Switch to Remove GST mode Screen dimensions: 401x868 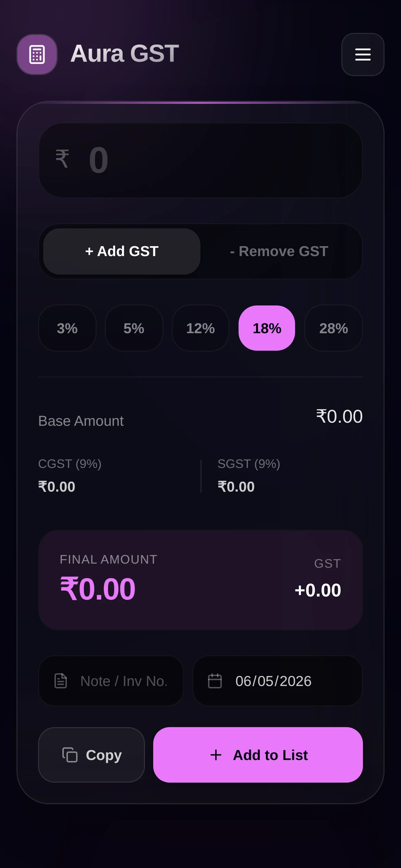pyautogui.click(x=279, y=251)
